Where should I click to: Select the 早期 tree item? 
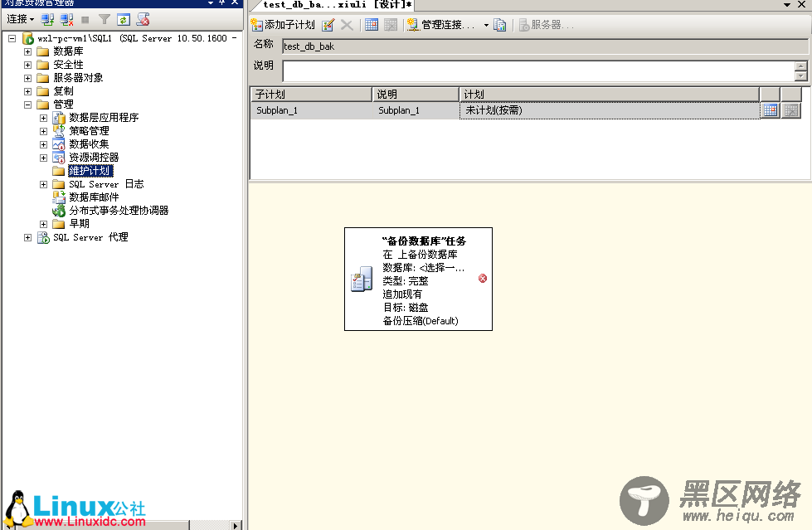tap(79, 224)
